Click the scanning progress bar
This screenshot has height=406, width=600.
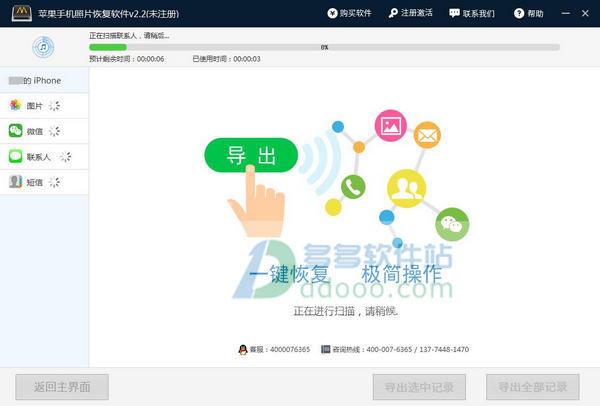(324, 47)
